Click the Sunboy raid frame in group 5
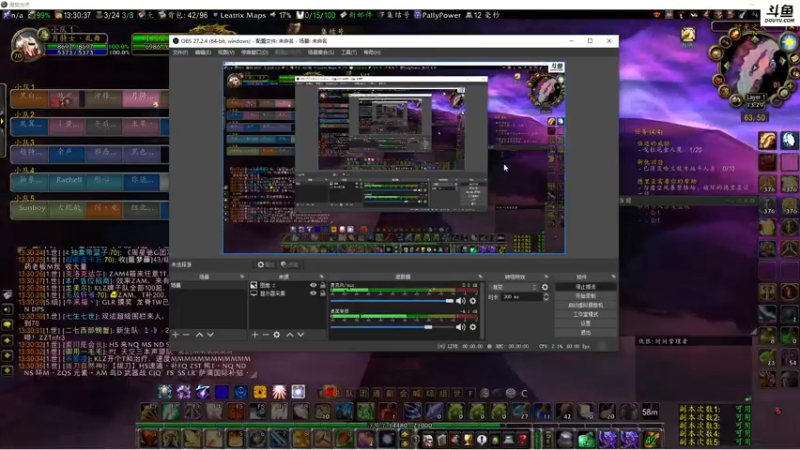This screenshot has height=450, width=800. click(x=31, y=209)
